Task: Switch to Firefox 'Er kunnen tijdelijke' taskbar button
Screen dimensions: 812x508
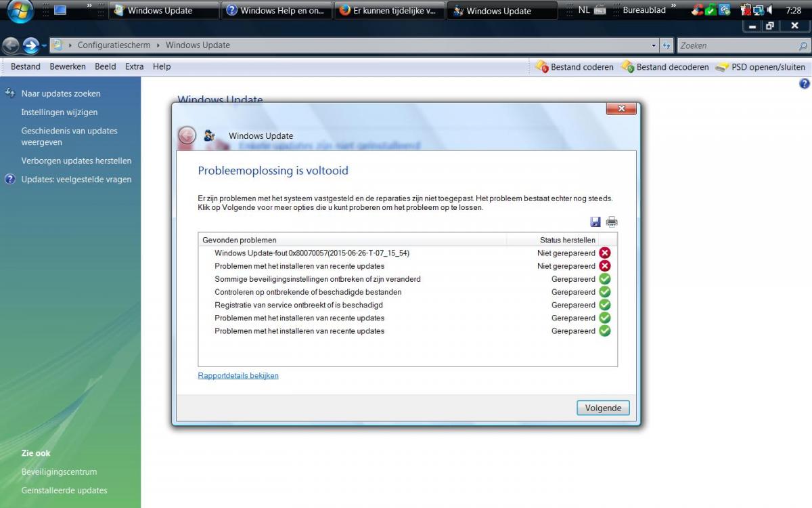Action: tap(390, 10)
